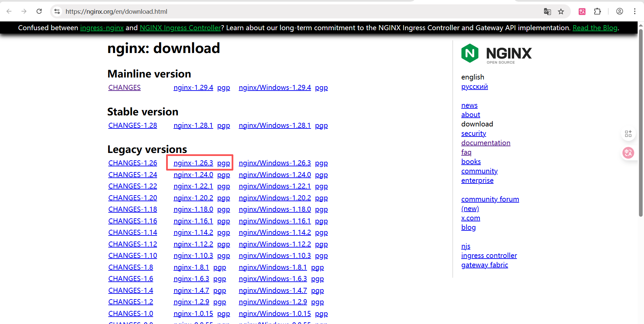This screenshot has height=324, width=644.
Task: Bookmark this page with star icon
Action: 561,11
